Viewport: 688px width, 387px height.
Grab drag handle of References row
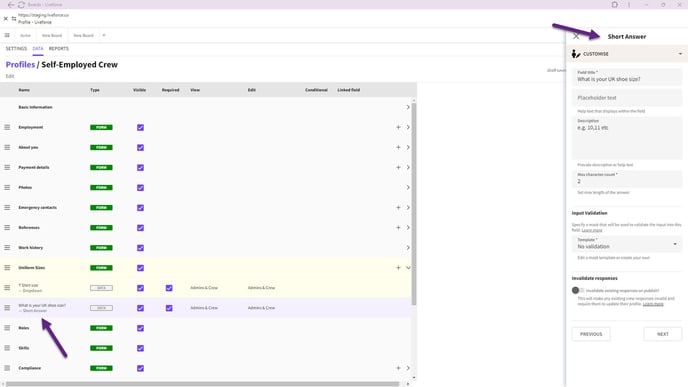click(7, 228)
